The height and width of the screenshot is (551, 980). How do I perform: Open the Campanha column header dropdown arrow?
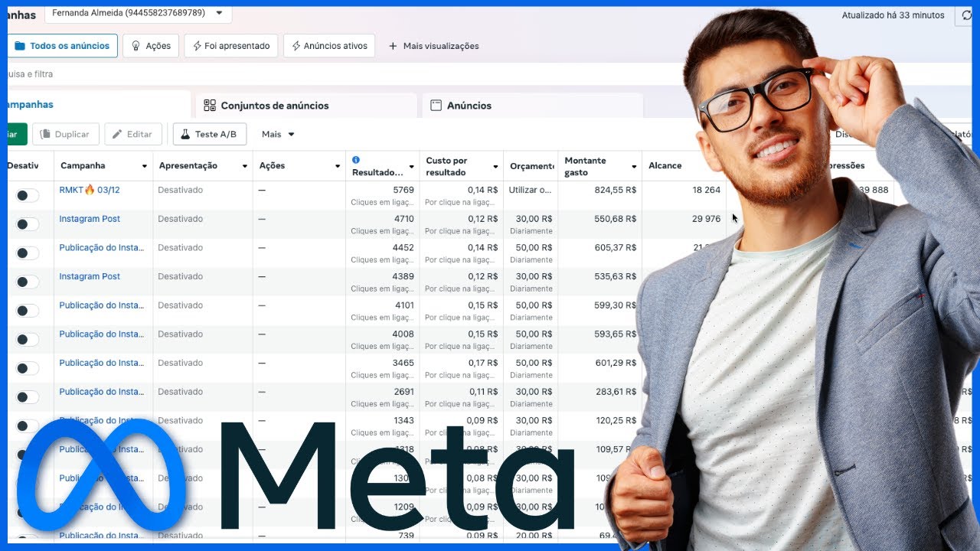[x=145, y=166]
